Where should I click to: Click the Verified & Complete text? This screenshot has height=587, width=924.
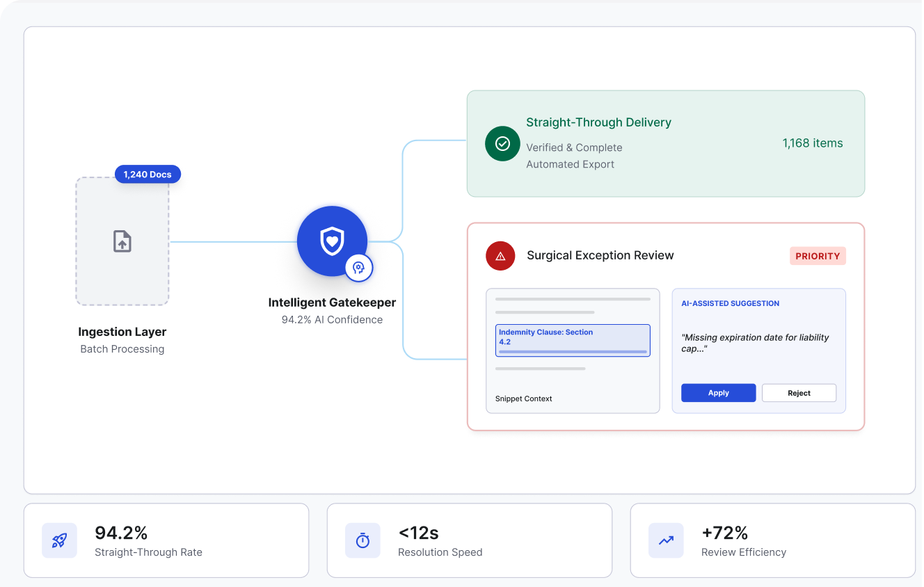574,147
